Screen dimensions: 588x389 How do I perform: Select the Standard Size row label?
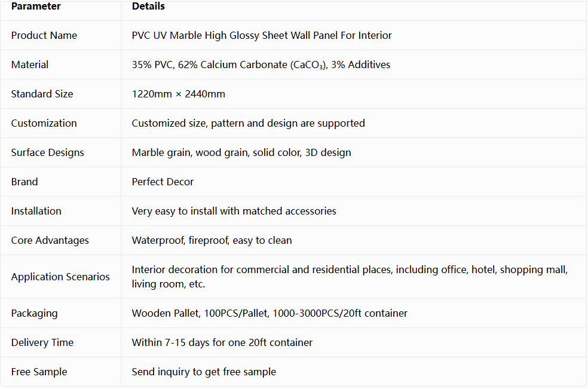pos(42,94)
